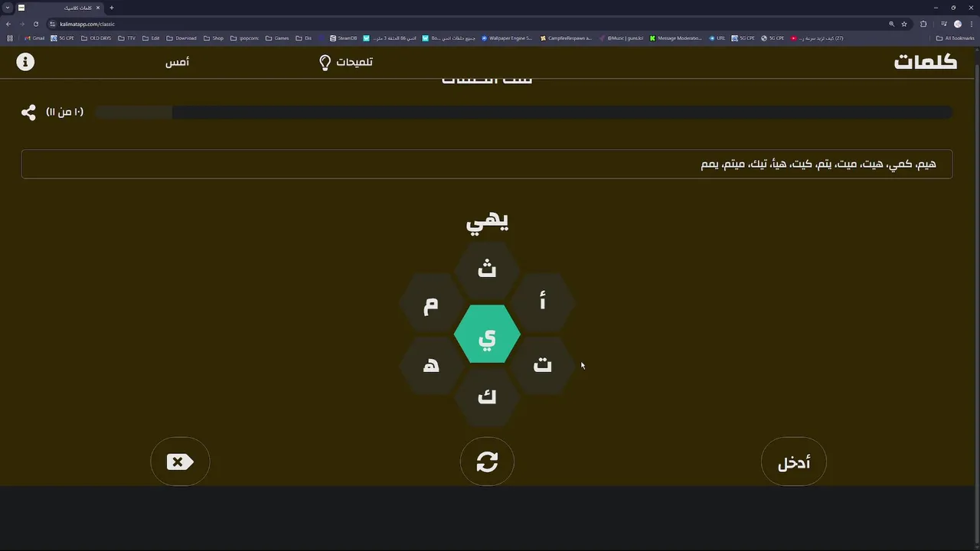Image resolution: width=980 pixels, height=551 pixels.
Task: Click the score progress bar
Action: click(524, 112)
